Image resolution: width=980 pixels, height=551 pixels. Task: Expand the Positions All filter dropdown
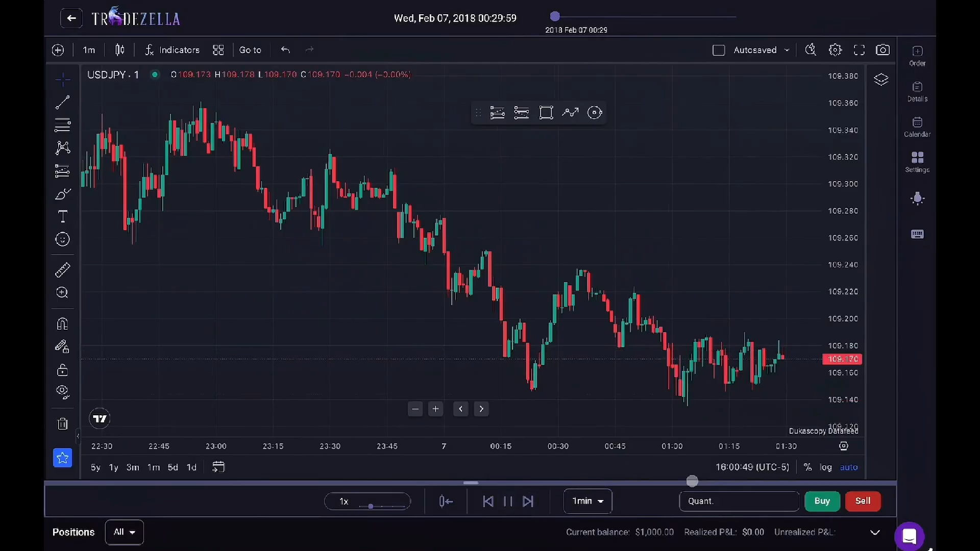124,532
